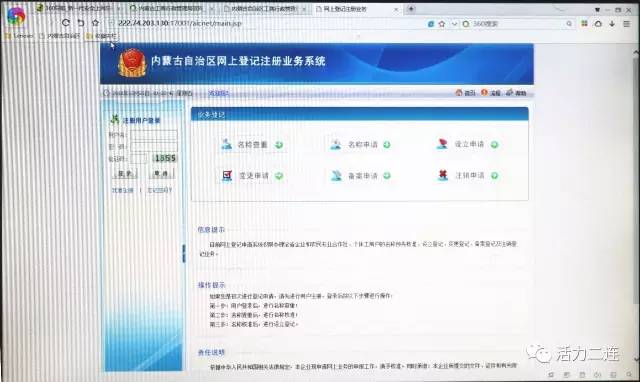Image resolution: width=640 pixels, height=382 pixels.
Task: Open 注销申请 cancellation application icon
Action: pyautogui.click(x=443, y=175)
